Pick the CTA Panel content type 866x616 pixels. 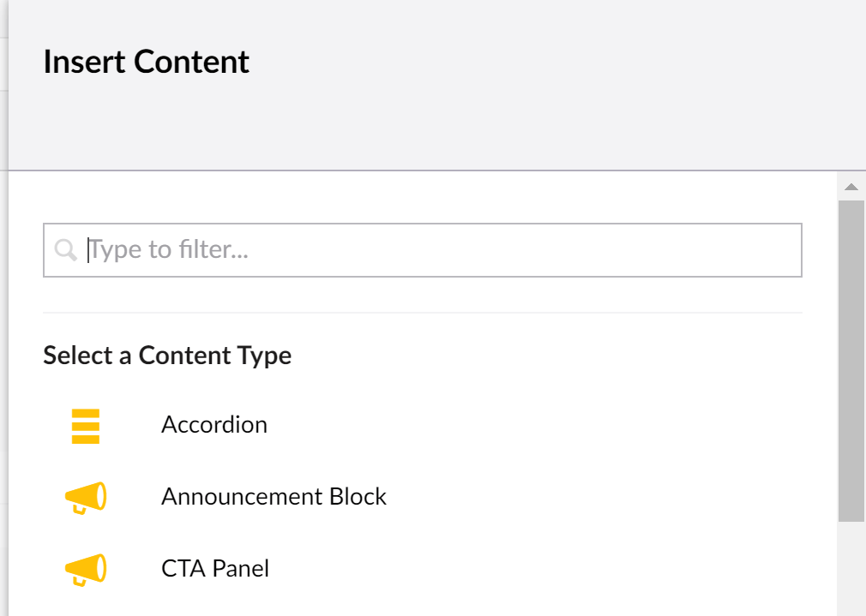[215, 569]
